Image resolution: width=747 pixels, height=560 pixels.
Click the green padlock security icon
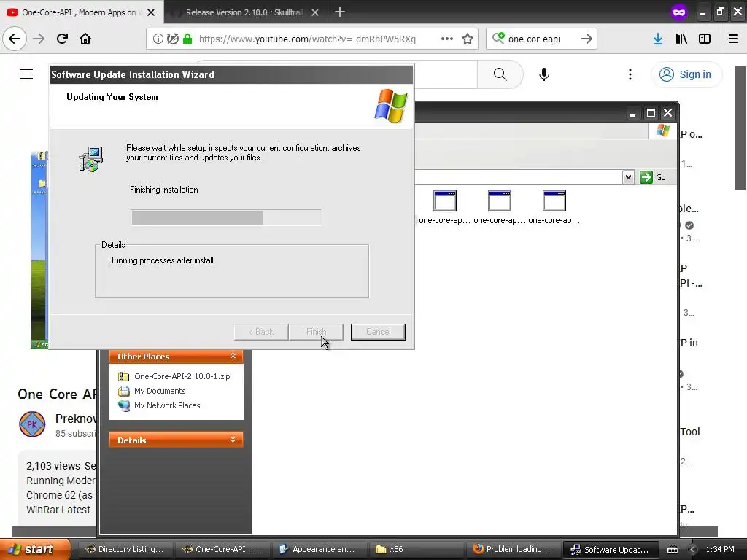click(x=187, y=39)
